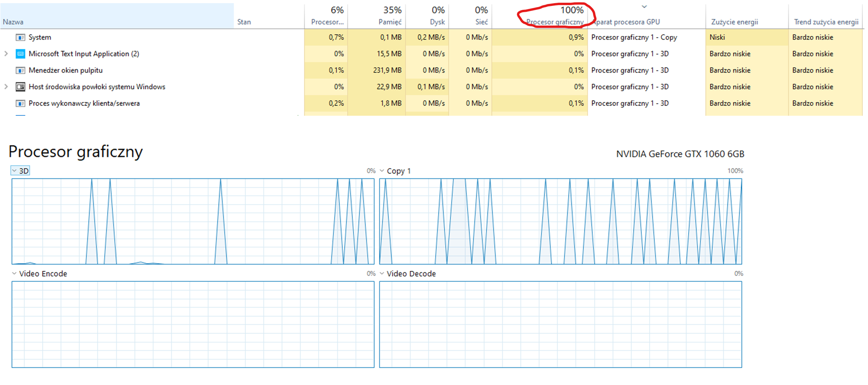
Task: Click the 0,7% CPU value for System
Action: coord(336,37)
